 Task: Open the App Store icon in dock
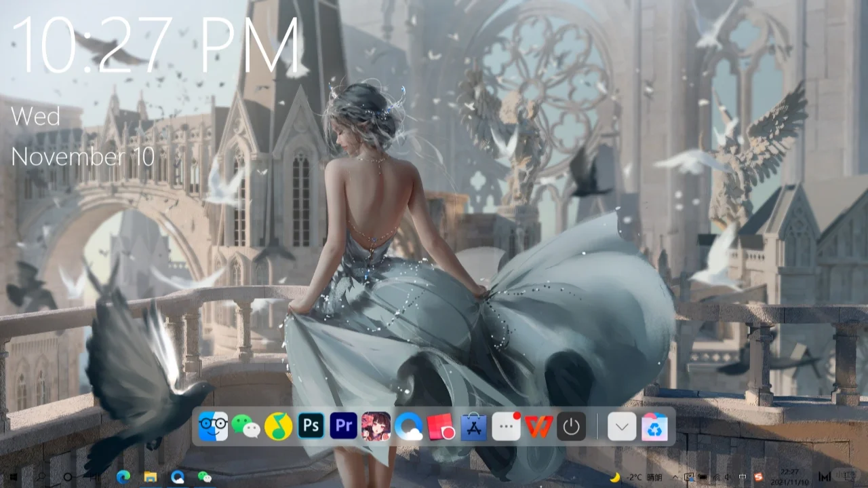pos(473,427)
